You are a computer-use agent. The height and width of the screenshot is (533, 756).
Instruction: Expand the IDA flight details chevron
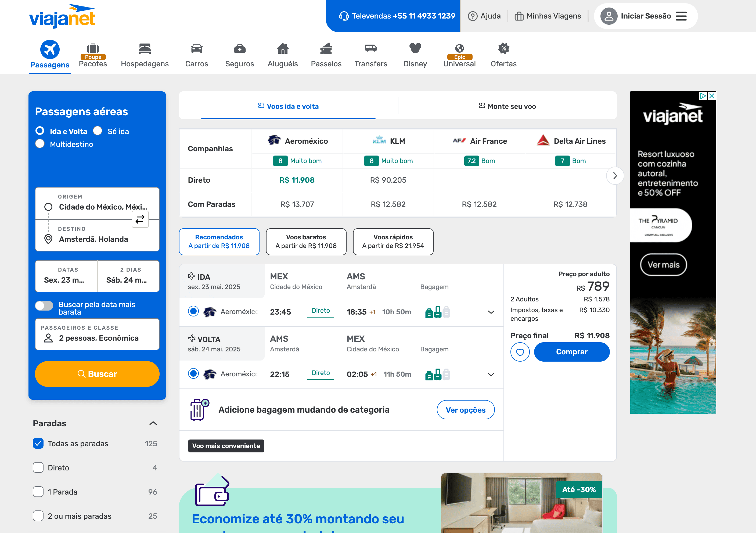(491, 312)
